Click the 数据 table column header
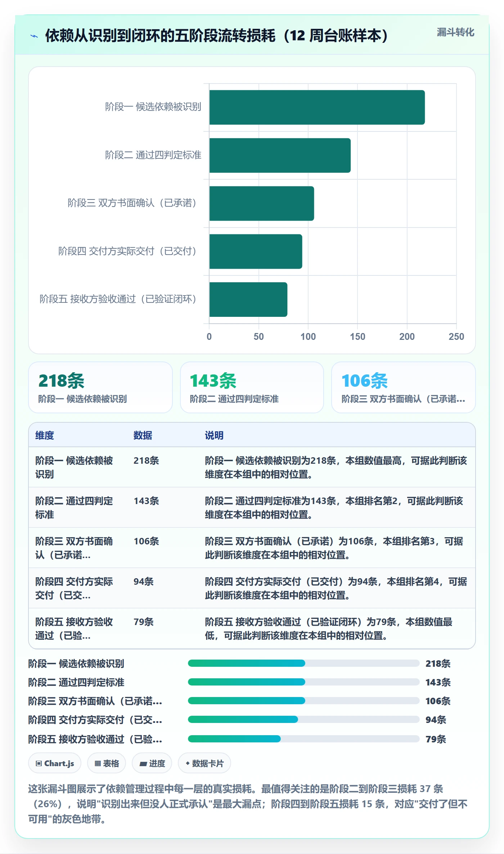 [143, 435]
